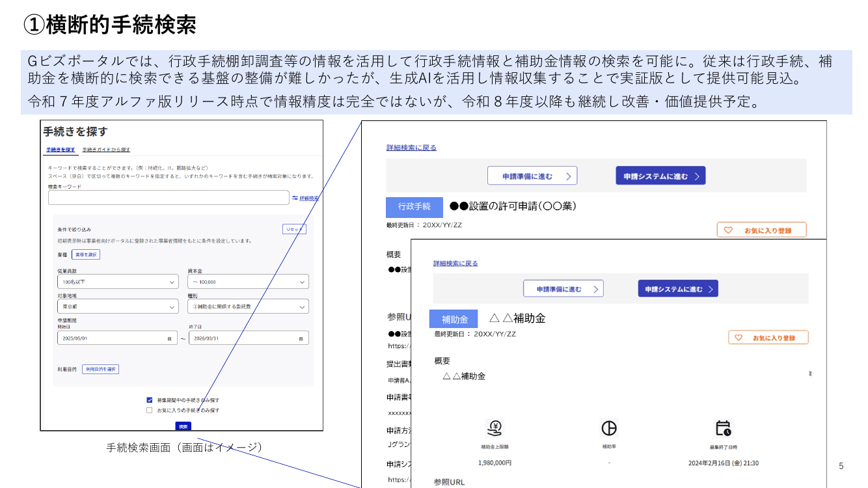868x488 pixels.
Task: Uncheck 募集期間中の手続きのみ探す checkbox
Action: (x=150, y=400)
